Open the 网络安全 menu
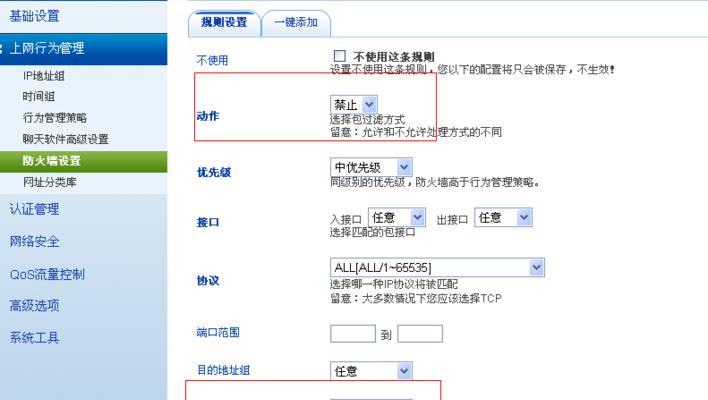This screenshot has width=708, height=400. click(34, 242)
